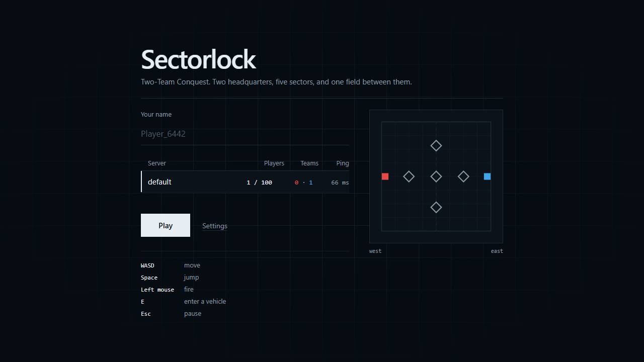The width and height of the screenshot is (644, 362).
Task: Select the default server row
Action: pyautogui.click(x=245, y=182)
